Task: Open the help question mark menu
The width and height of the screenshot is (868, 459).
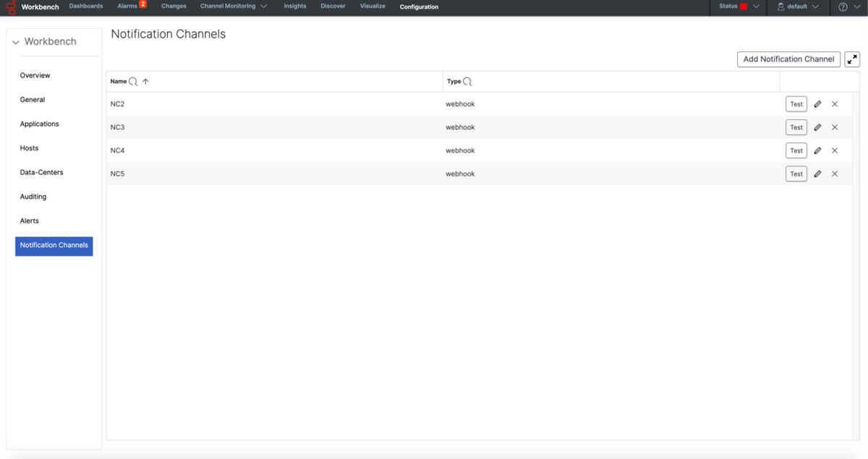Action: click(843, 7)
